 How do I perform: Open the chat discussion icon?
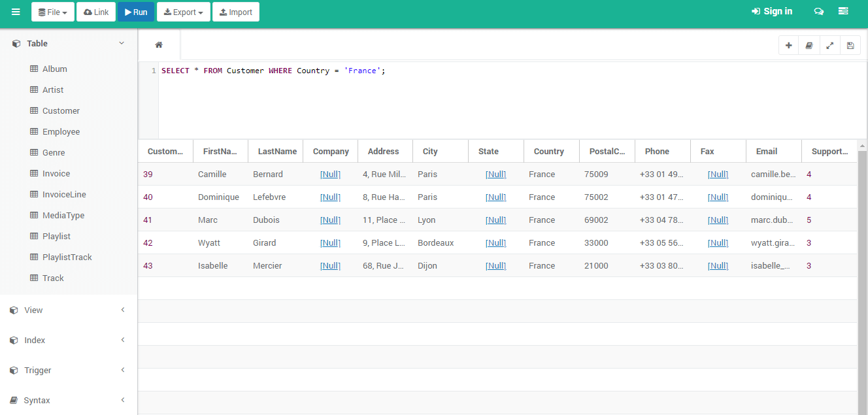pos(819,11)
